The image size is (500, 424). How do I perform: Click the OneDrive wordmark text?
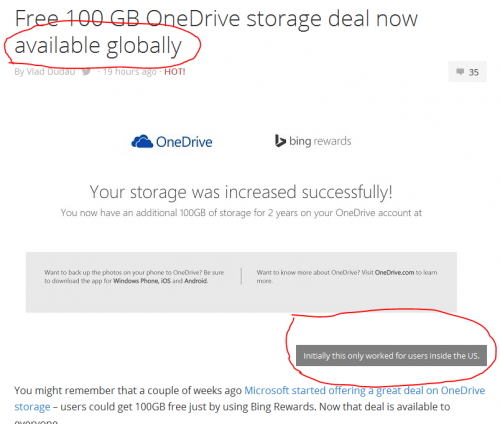184,142
